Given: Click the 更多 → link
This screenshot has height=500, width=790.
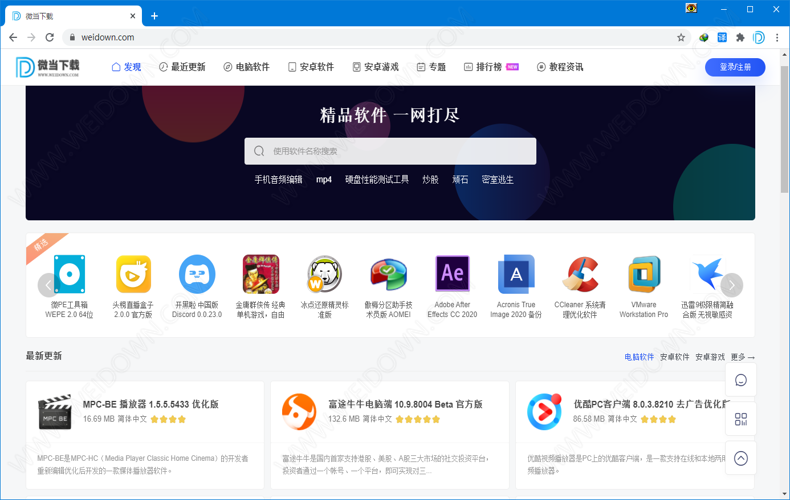Looking at the screenshot, I should click(743, 357).
